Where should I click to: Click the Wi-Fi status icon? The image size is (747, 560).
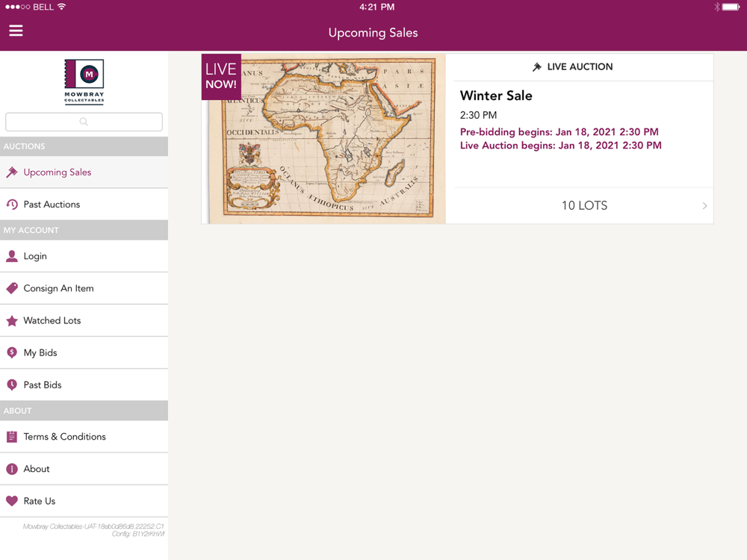point(61,7)
